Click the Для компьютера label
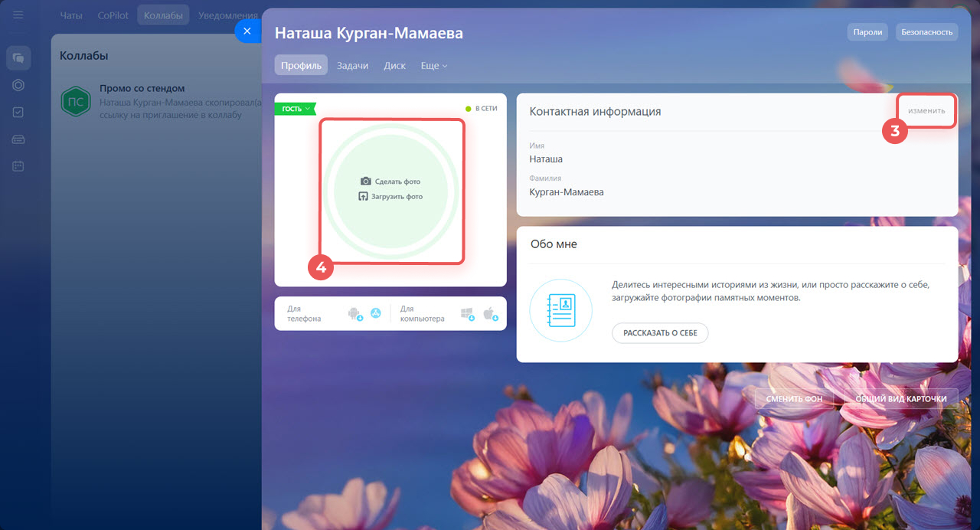The width and height of the screenshot is (980, 530). [x=423, y=313]
